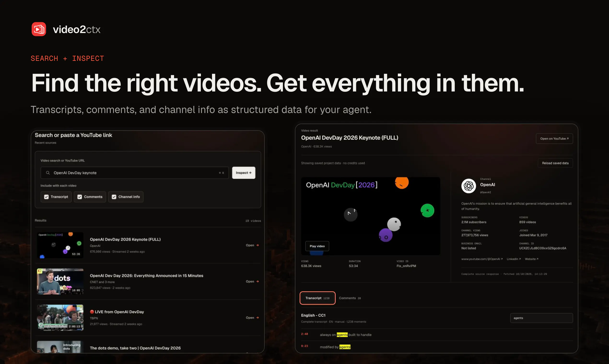
Task: Toggle the Comments checkbox
Action: click(90, 197)
